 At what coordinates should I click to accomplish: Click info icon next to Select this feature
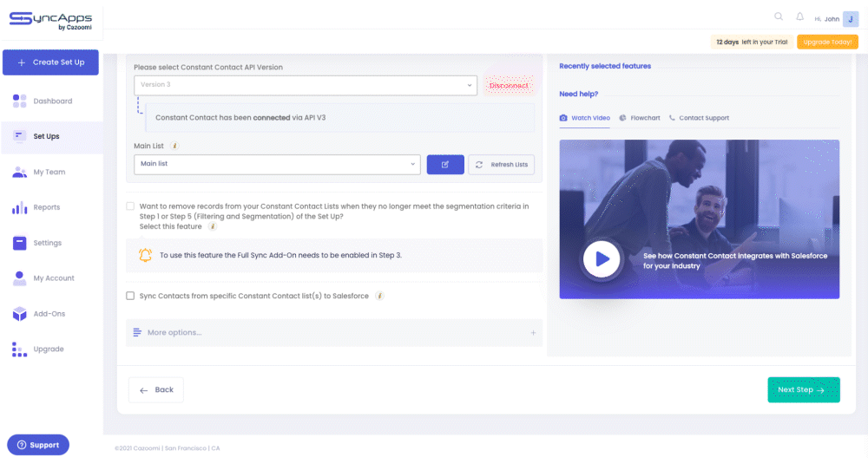[x=212, y=226]
